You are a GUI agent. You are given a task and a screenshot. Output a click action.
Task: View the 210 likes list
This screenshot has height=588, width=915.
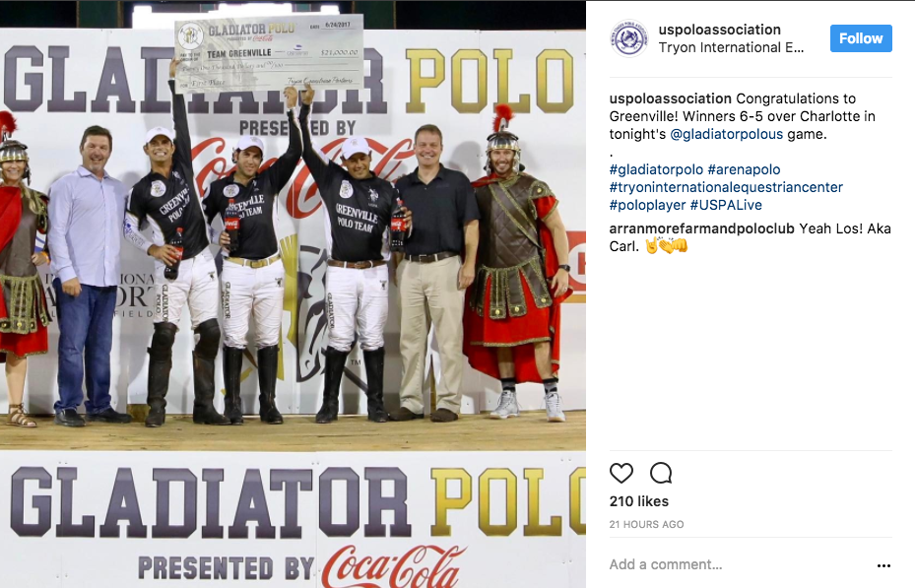[x=638, y=501]
